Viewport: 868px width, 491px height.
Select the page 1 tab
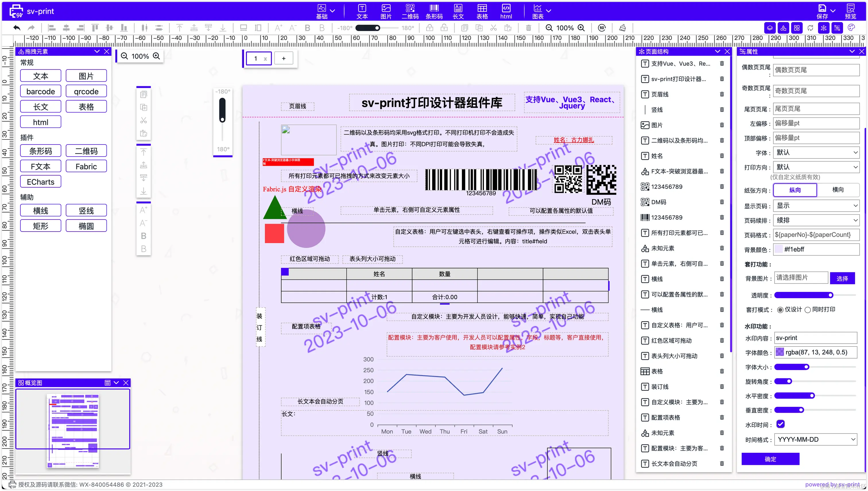coord(255,58)
